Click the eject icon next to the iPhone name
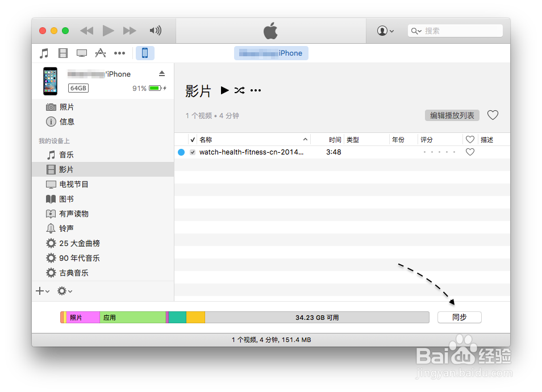 click(x=161, y=73)
